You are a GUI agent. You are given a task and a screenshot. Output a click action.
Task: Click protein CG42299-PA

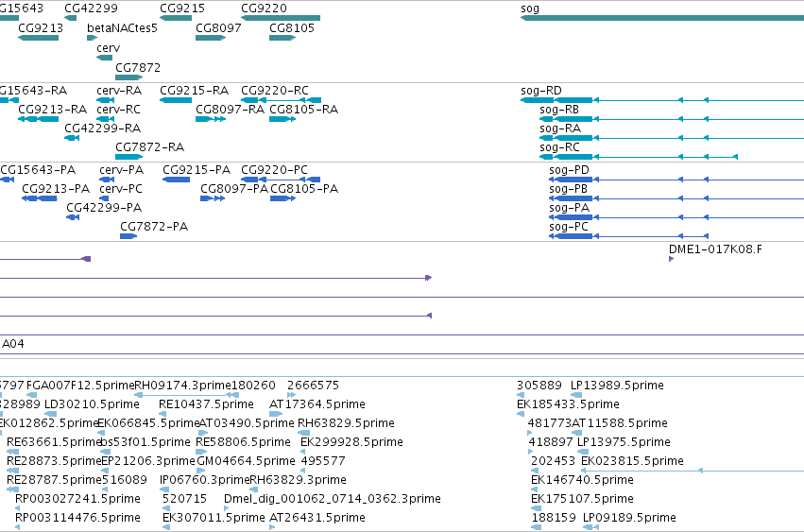coord(73,217)
